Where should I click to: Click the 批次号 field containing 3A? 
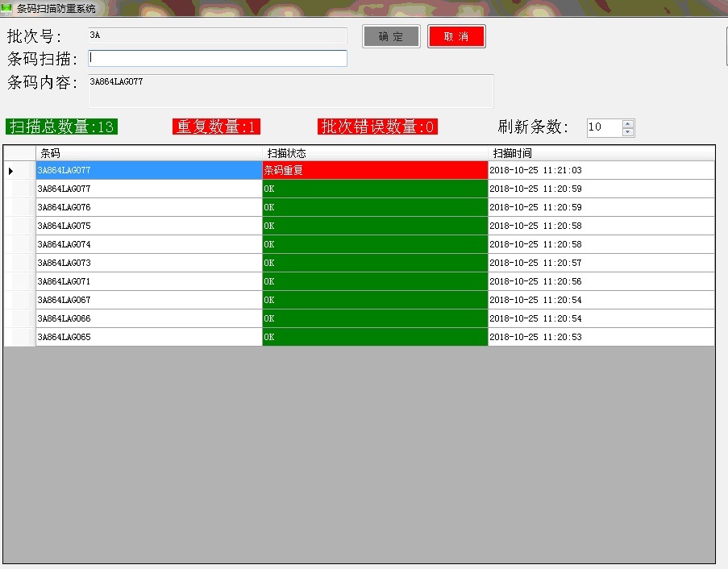218,35
